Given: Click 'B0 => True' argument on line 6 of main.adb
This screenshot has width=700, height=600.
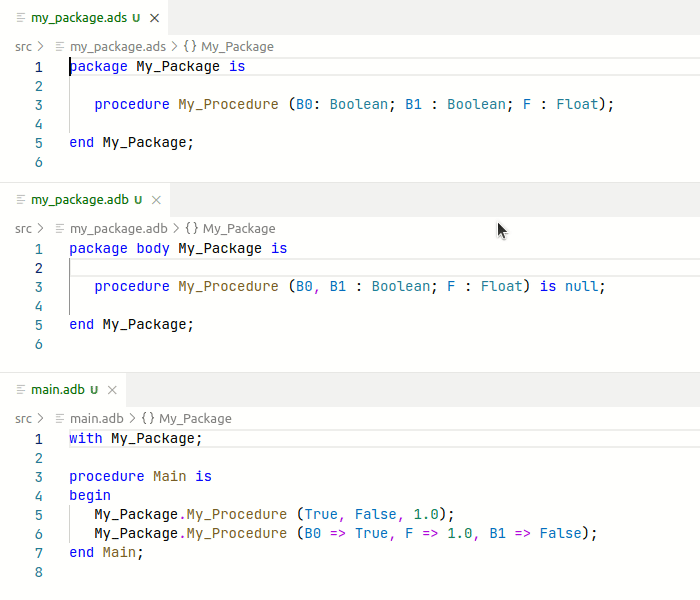Looking at the screenshot, I should pos(346,533).
